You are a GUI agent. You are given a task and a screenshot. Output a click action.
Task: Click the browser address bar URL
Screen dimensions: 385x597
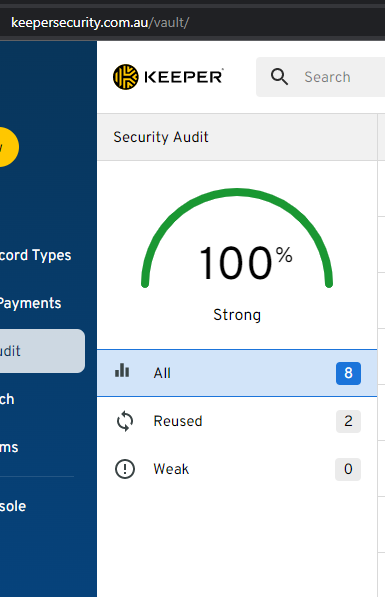(100, 23)
